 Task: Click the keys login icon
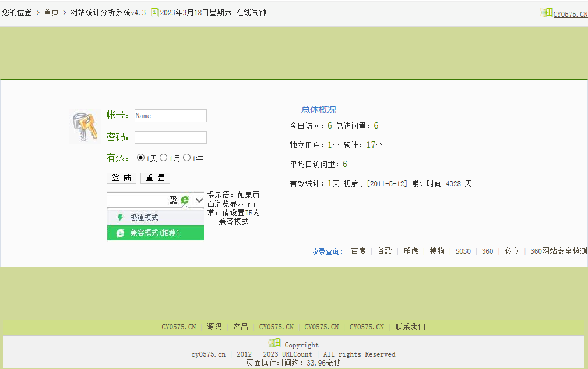85,127
